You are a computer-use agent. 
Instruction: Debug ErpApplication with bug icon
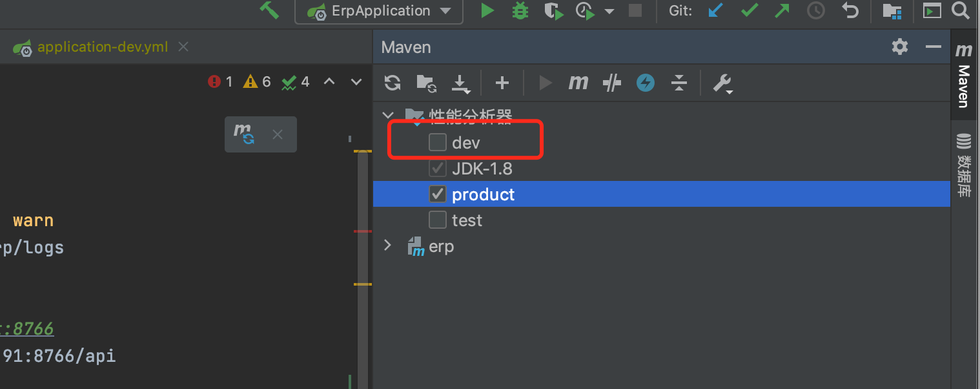520,11
